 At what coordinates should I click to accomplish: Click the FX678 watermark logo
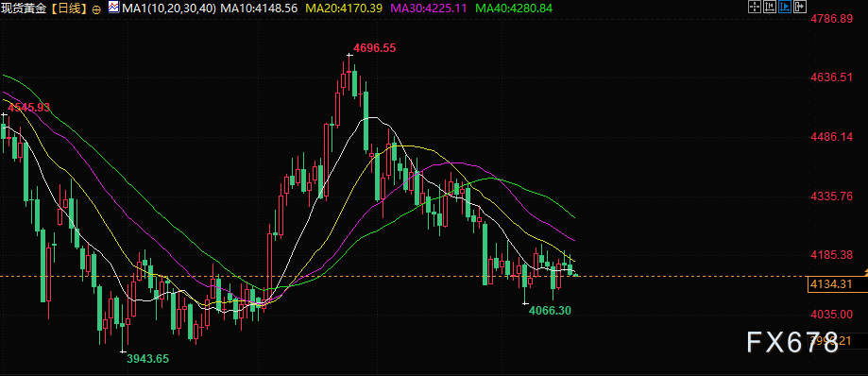coord(792,342)
